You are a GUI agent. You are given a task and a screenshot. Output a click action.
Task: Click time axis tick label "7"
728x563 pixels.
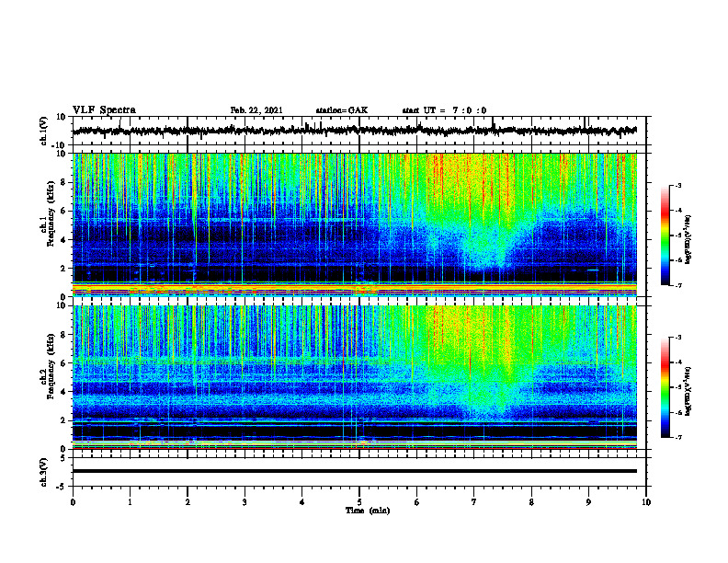(x=474, y=502)
